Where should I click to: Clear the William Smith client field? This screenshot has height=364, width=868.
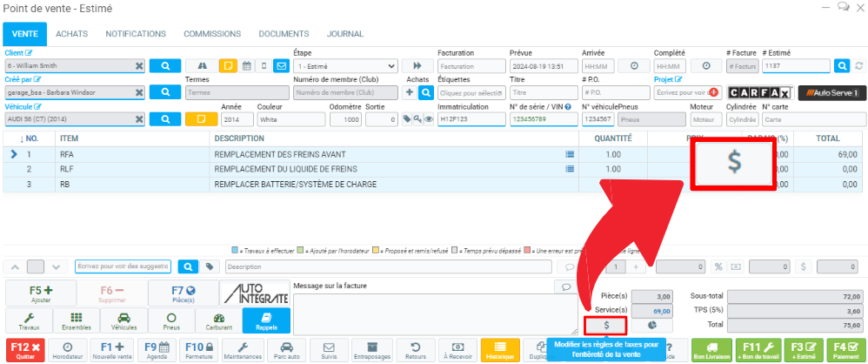139,65
